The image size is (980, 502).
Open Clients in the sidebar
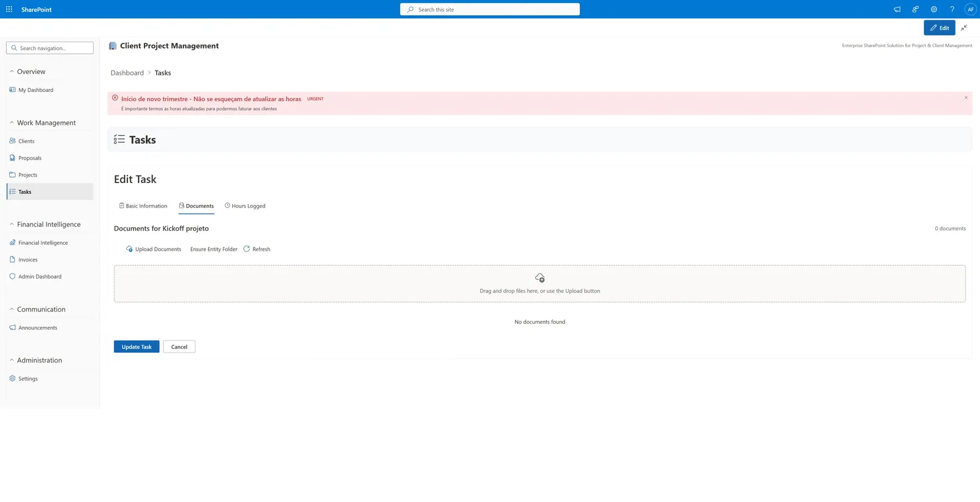click(x=50, y=141)
